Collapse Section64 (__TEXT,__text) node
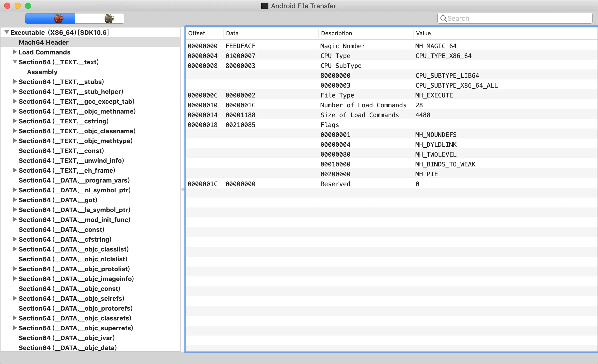This screenshot has height=364, width=598. click(15, 62)
